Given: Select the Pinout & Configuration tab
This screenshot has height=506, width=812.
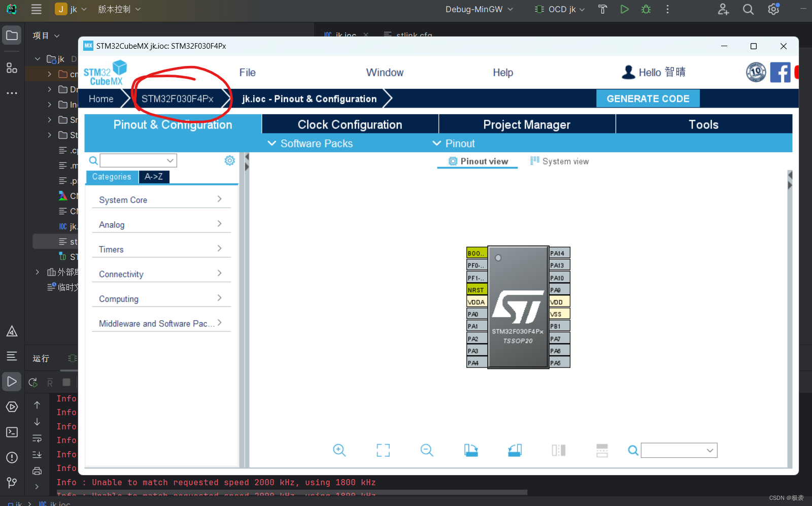Looking at the screenshot, I should click(173, 124).
